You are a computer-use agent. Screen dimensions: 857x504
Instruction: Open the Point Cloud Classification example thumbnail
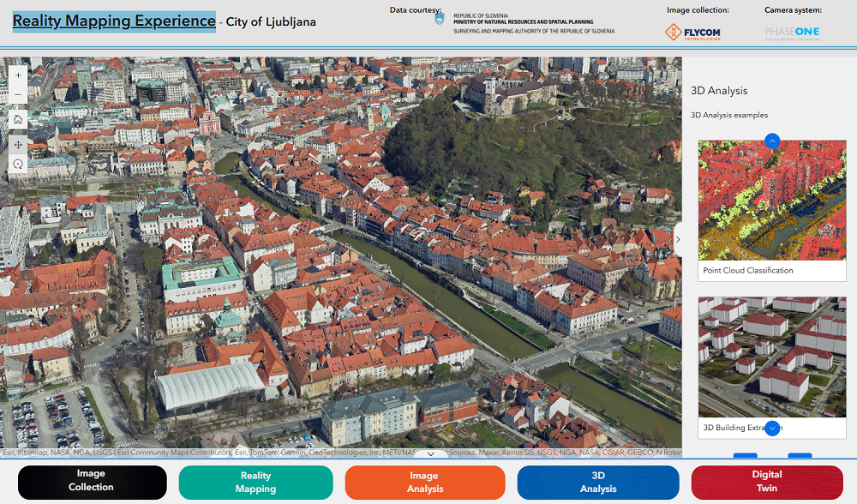coord(771,201)
